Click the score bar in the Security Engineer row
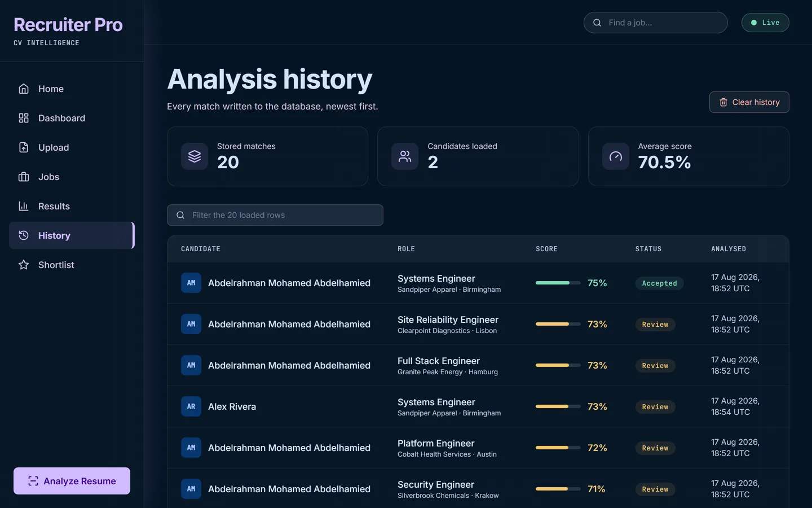 pyautogui.click(x=558, y=489)
